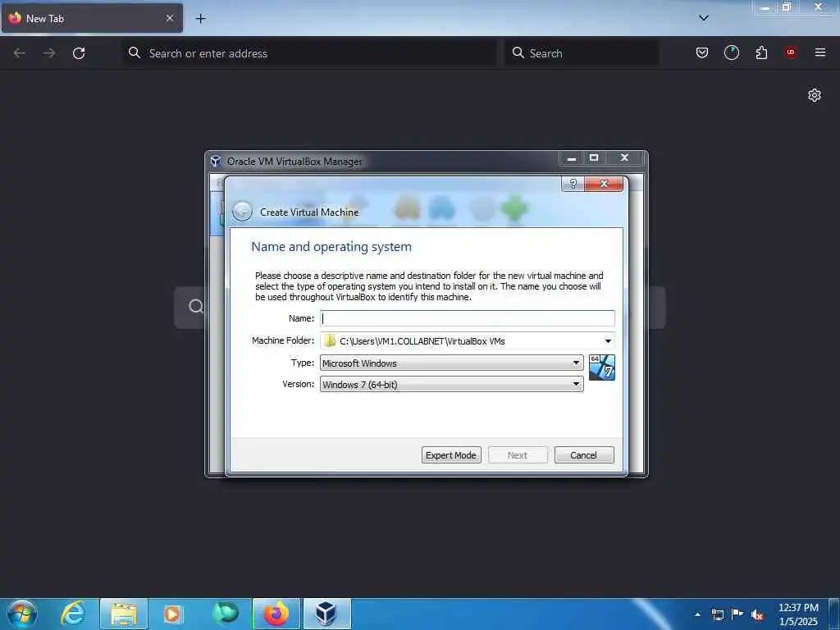This screenshot has height=630, width=840.
Task: Click the help question mark button of dialog
Action: click(573, 184)
